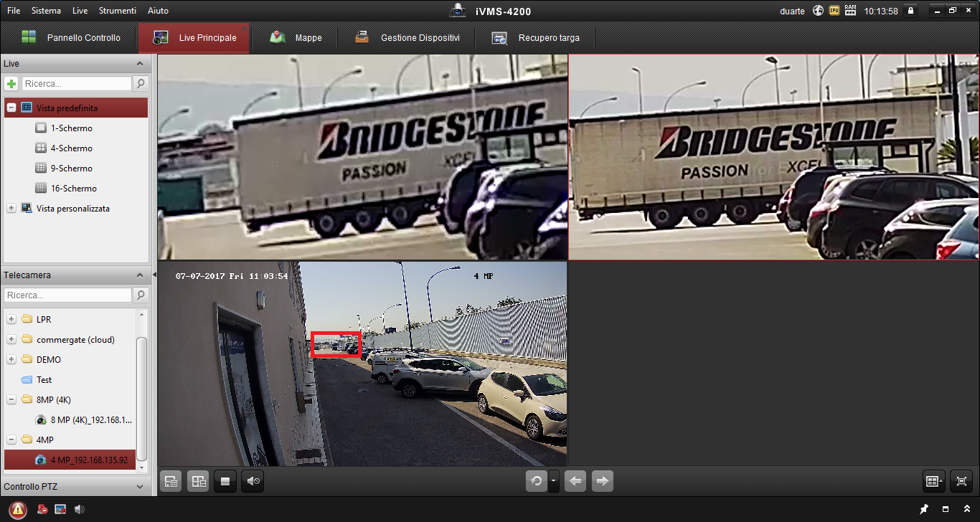Click the Live panel Ricerca field
The height and width of the screenshot is (522, 980).
pyautogui.click(x=77, y=84)
